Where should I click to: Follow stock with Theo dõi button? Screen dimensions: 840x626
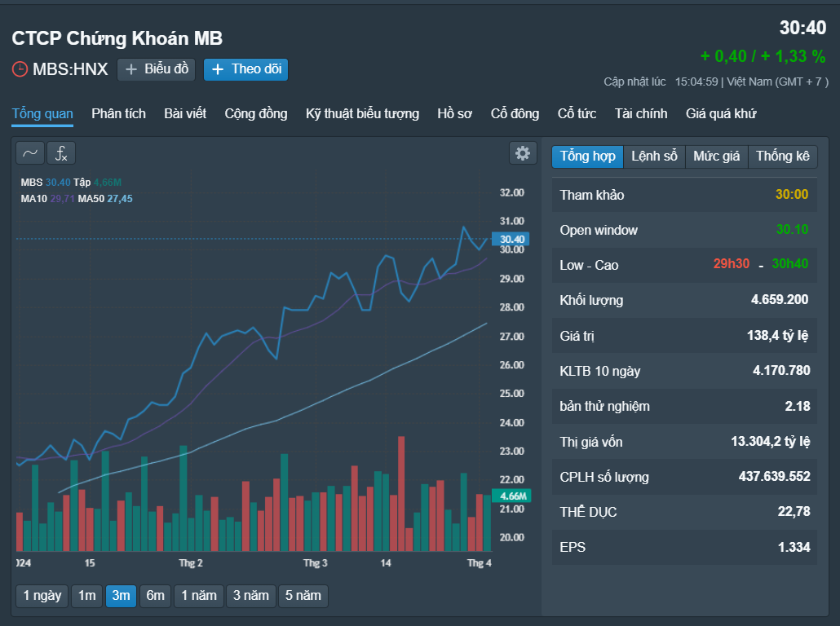[x=246, y=69]
